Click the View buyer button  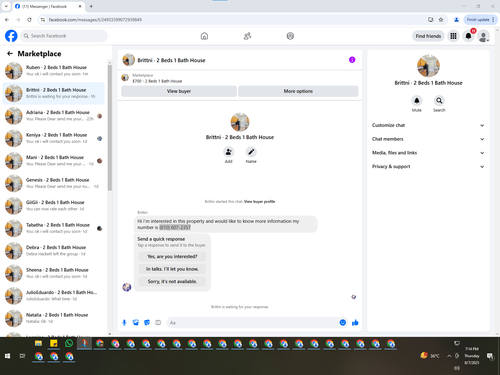(x=179, y=91)
